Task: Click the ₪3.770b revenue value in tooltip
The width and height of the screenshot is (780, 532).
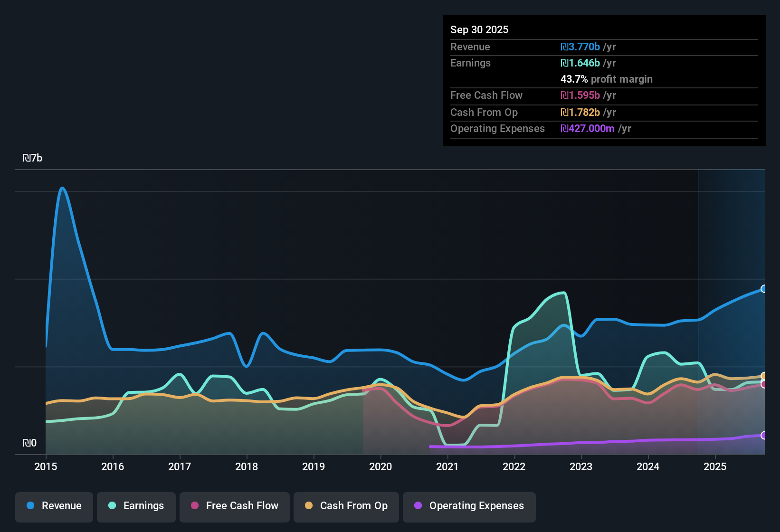Action: pyautogui.click(x=580, y=47)
